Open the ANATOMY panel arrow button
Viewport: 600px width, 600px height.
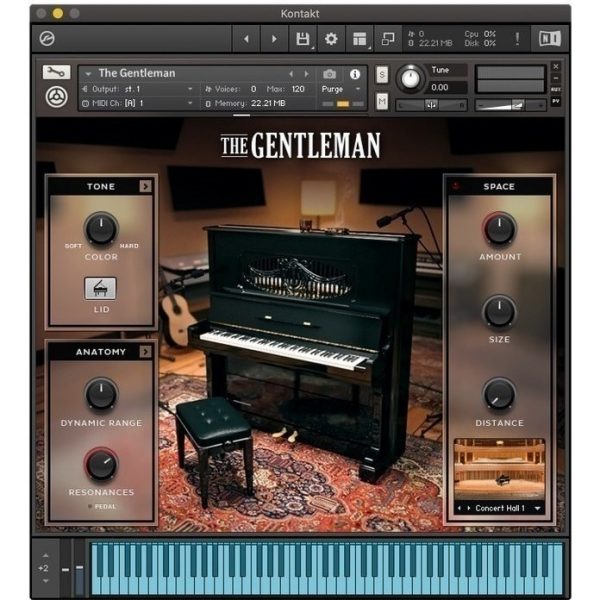pyautogui.click(x=145, y=352)
